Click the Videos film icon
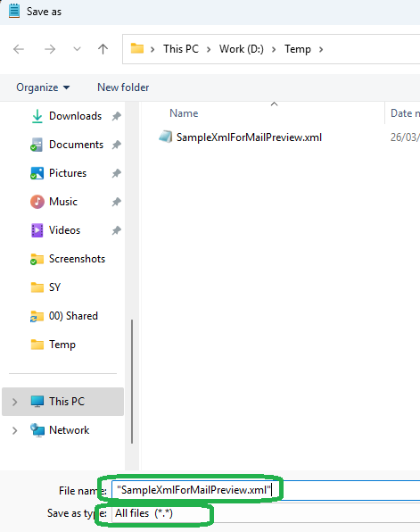Image resolution: width=420 pixels, height=532 pixels. click(x=37, y=230)
